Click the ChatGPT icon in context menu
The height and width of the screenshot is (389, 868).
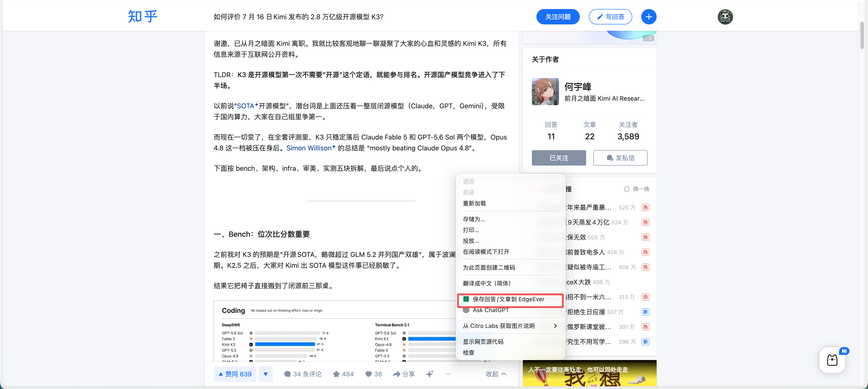pos(466,310)
